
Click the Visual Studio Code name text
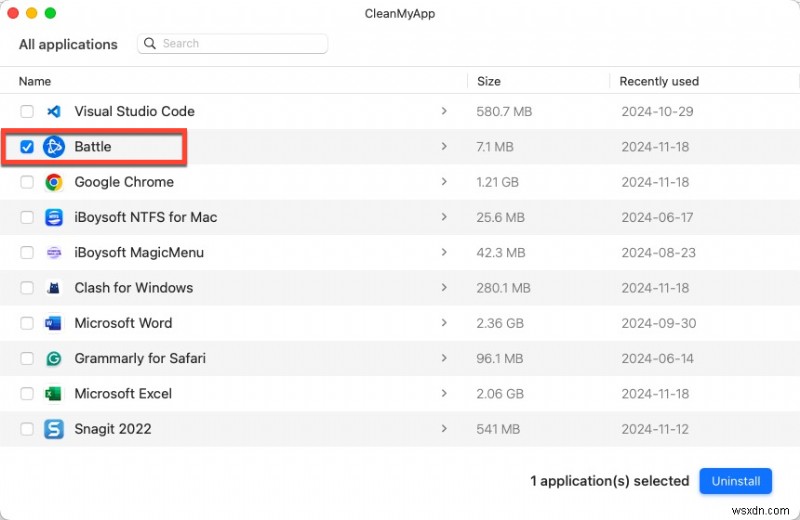135,111
